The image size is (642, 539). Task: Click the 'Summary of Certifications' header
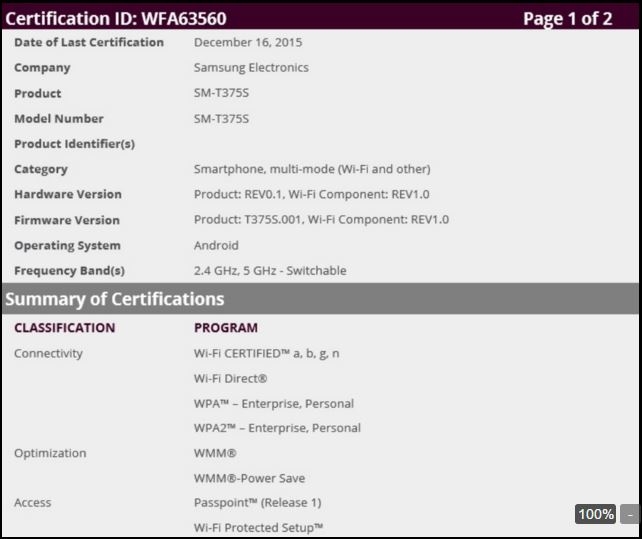115,299
